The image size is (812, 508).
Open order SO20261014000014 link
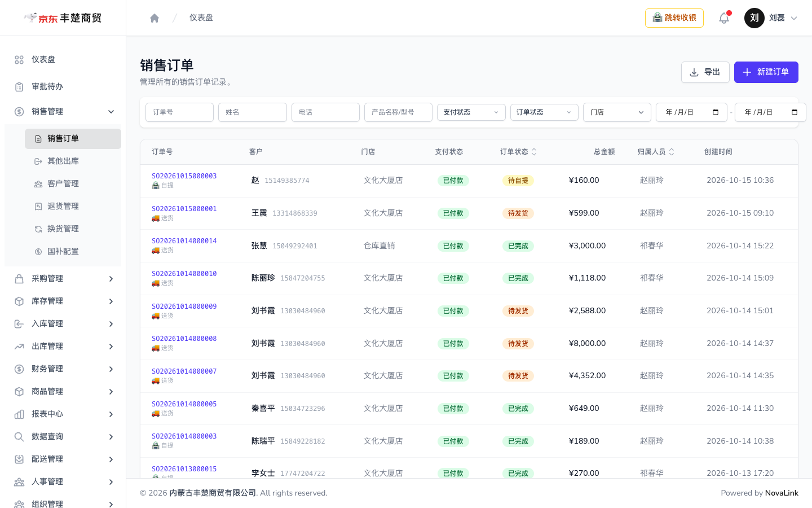pyautogui.click(x=184, y=241)
